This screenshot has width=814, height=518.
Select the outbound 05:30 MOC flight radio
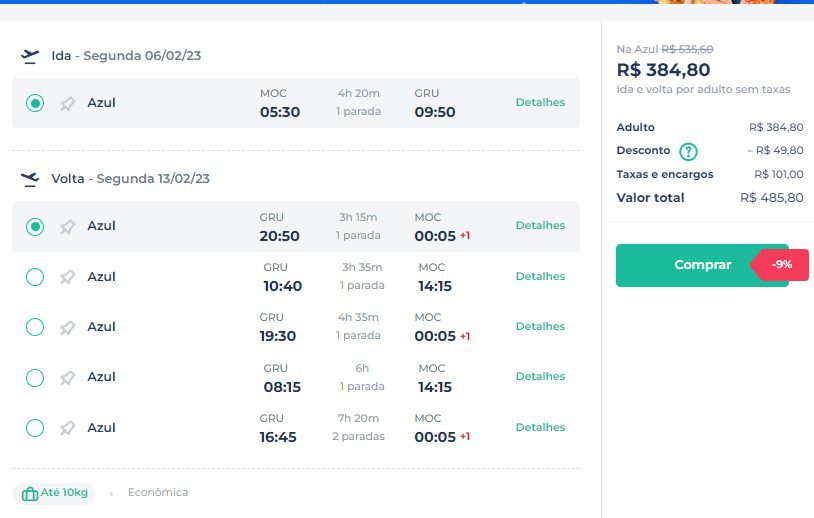coord(35,103)
